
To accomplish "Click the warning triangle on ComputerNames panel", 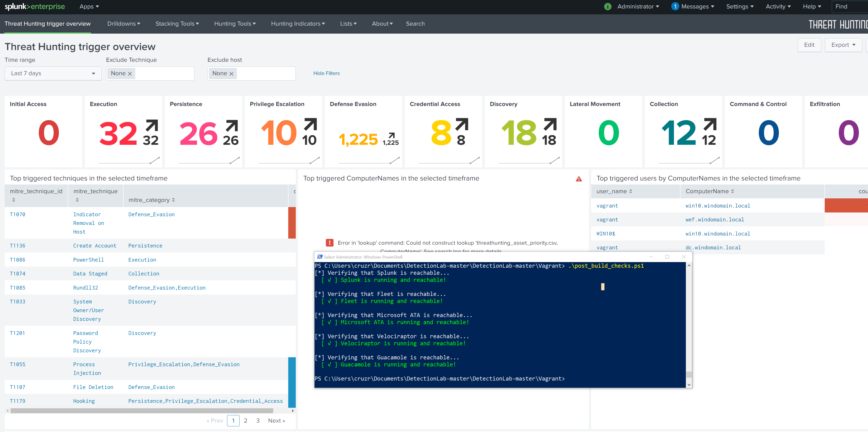I will (579, 179).
